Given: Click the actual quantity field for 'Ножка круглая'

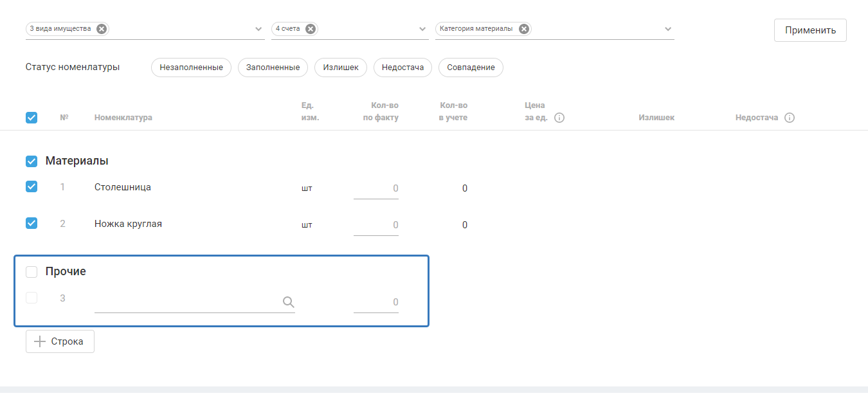Looking at the screenshot, I should (x=376, y=225).
